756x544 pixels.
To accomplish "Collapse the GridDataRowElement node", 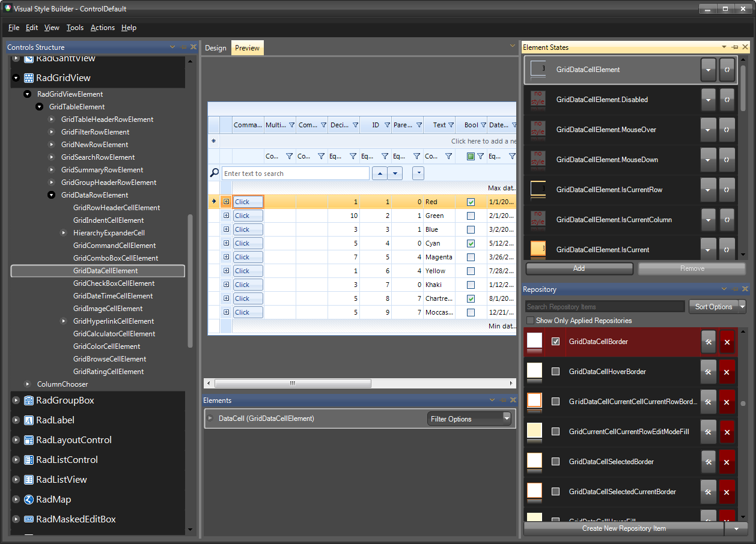I will [52, 195].
